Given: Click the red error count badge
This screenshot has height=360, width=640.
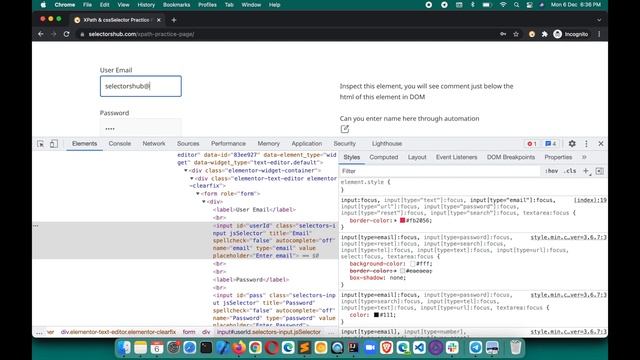Looking at the screenshot, I should pos(531,144).
